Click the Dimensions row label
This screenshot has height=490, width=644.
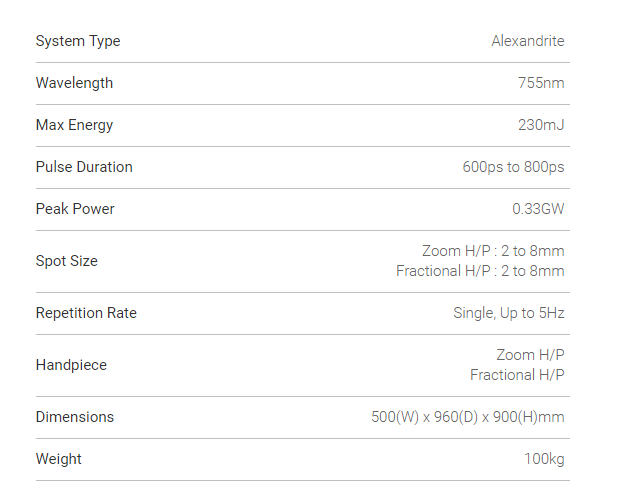(x=75, y=417)
